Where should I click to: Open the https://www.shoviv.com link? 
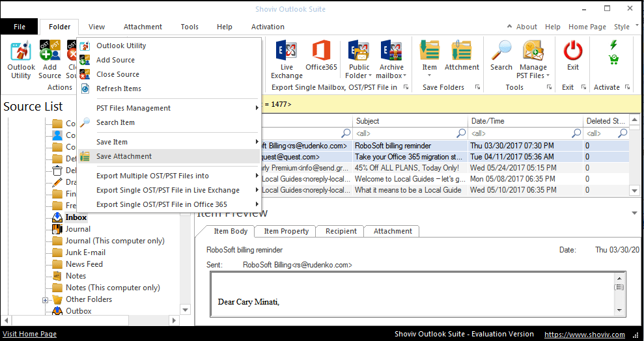(585, 334)
